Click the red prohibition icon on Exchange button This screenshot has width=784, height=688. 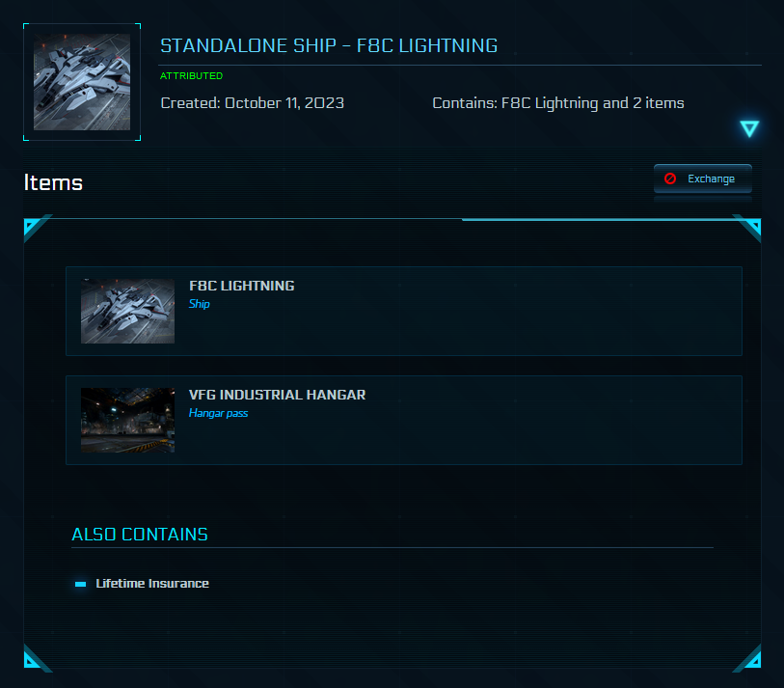click(670, 179)
